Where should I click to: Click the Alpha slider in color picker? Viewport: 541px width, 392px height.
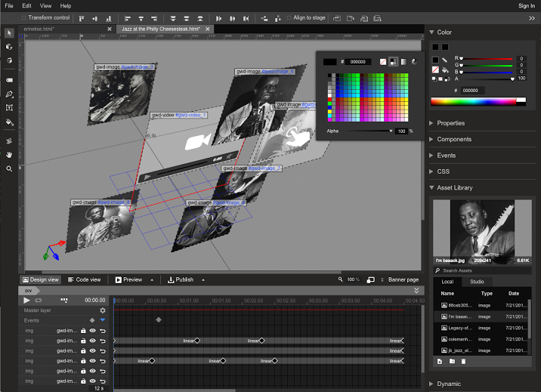point(368,131)
